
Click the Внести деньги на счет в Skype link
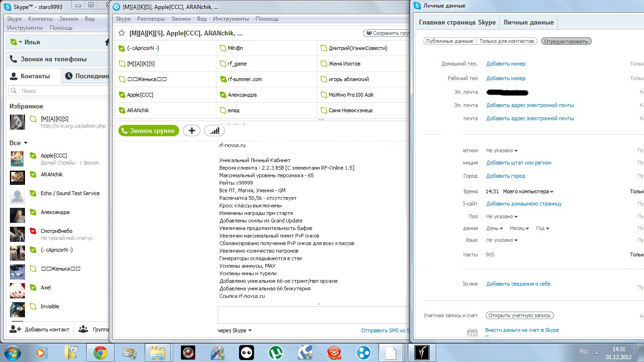[522, 330]
